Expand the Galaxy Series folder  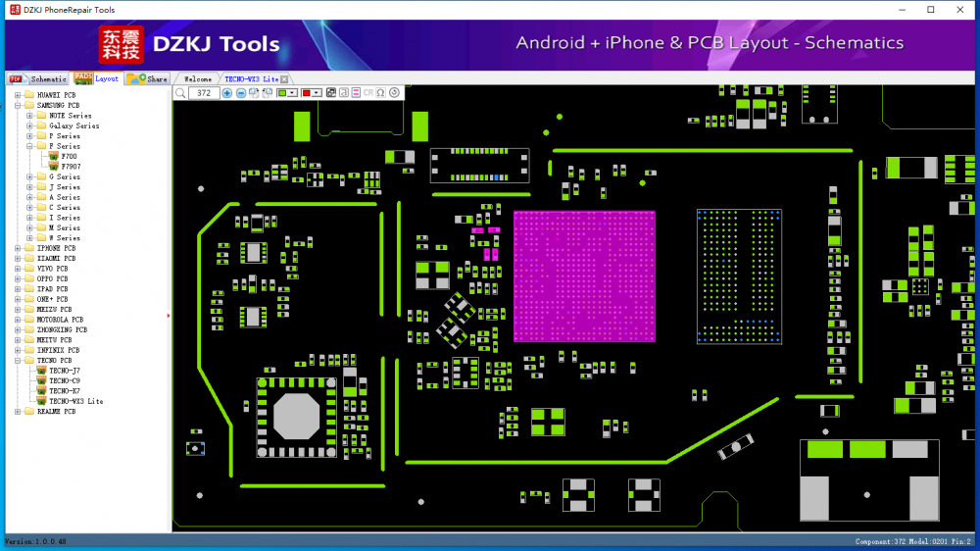coord(29,125)
